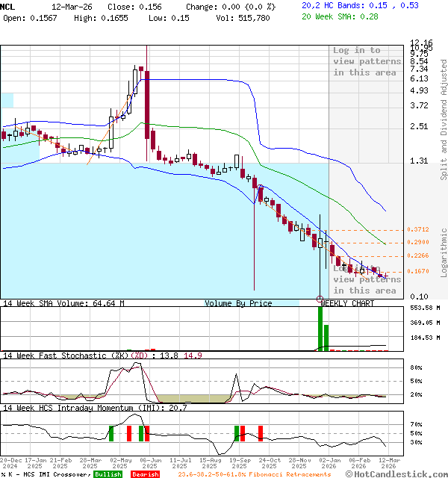
Task: Click the 0.3712 Fibonacci level label
Action: click(x=417, y=230)
